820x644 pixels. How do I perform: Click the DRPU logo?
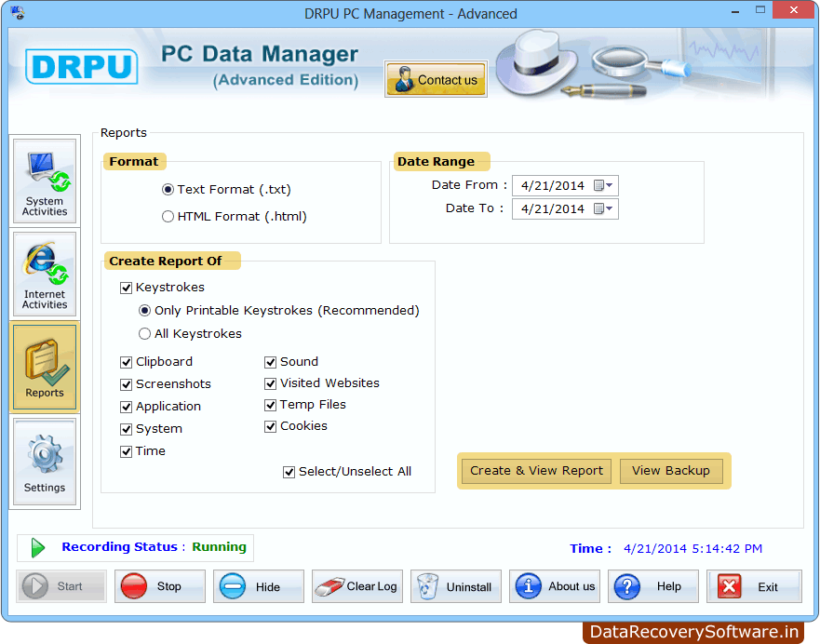tap(82, 66)
